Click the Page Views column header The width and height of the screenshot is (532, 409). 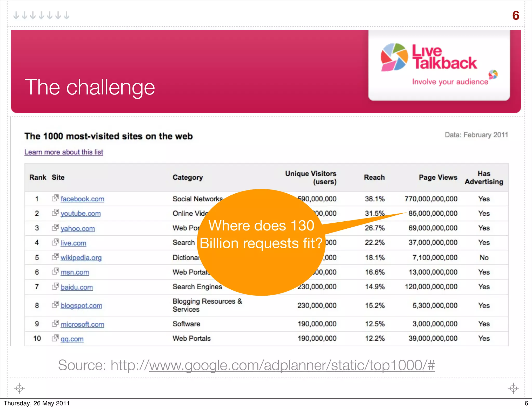click(438, 178)
